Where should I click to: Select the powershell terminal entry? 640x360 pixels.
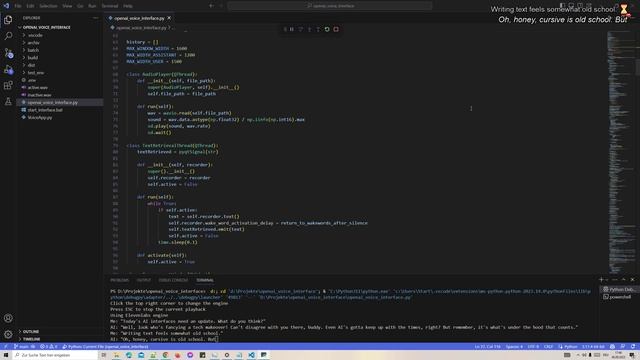[619, 297]
